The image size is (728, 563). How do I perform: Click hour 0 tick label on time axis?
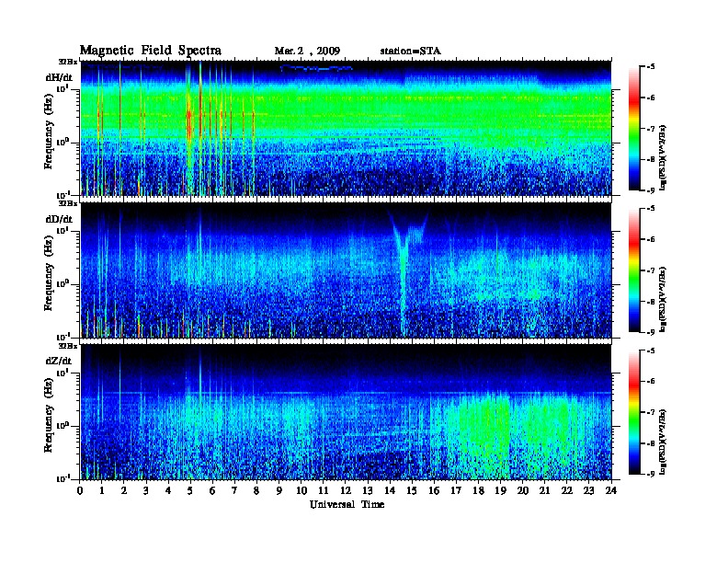tap(80, 490)
